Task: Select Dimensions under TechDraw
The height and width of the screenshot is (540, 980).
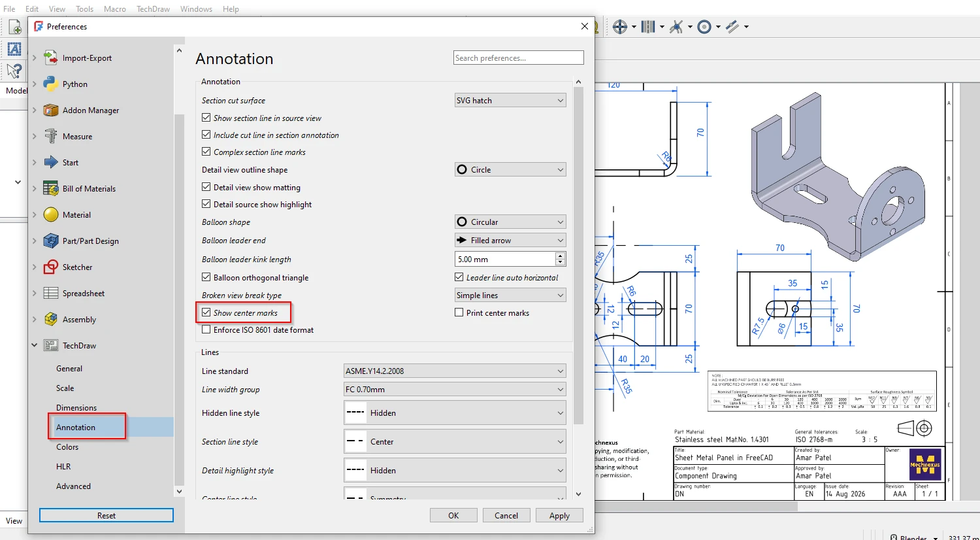Action: [76, 407]
